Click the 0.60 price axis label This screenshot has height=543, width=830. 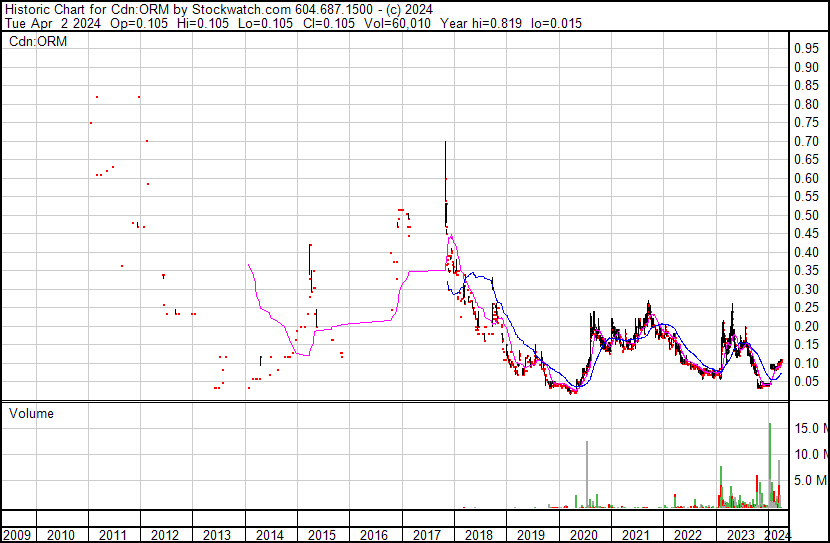(807, 178)
